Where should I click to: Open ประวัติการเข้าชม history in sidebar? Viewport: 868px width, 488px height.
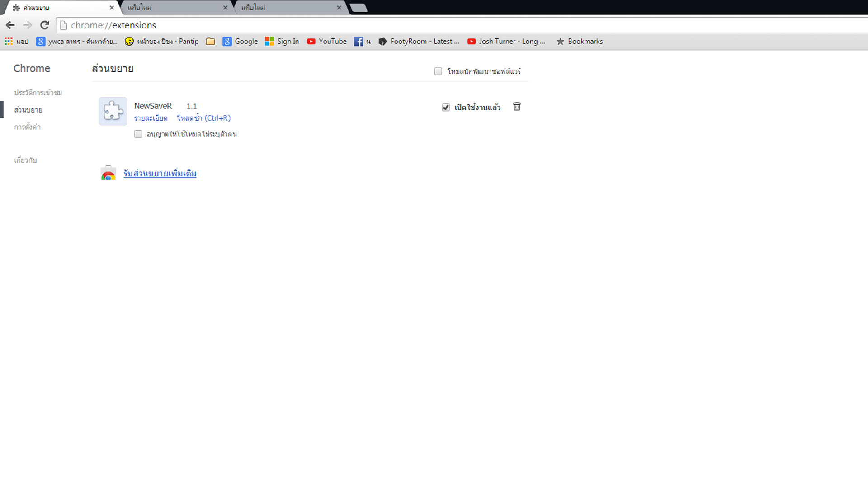pos(38,93)
